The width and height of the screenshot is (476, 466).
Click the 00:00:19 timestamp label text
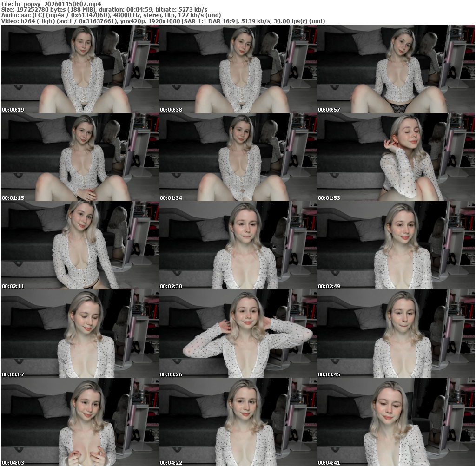click(13, 110)
